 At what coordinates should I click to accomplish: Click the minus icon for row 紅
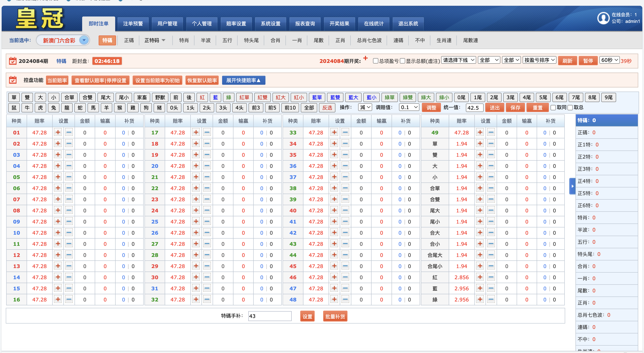pyautogui.click(x=491, y=277)
